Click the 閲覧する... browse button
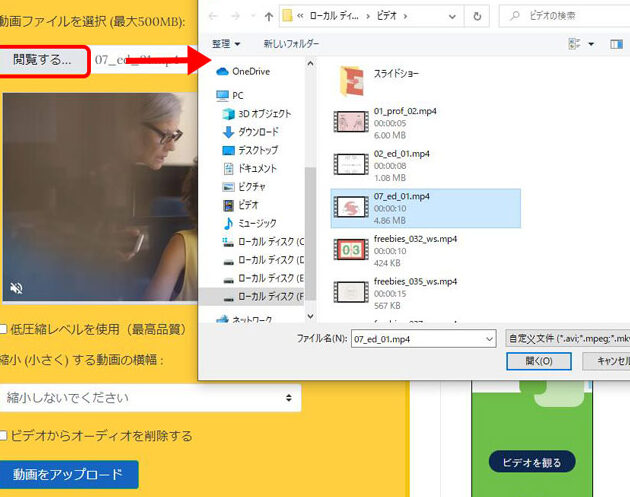Screen dimensions: 630x497 coord(42,60)
